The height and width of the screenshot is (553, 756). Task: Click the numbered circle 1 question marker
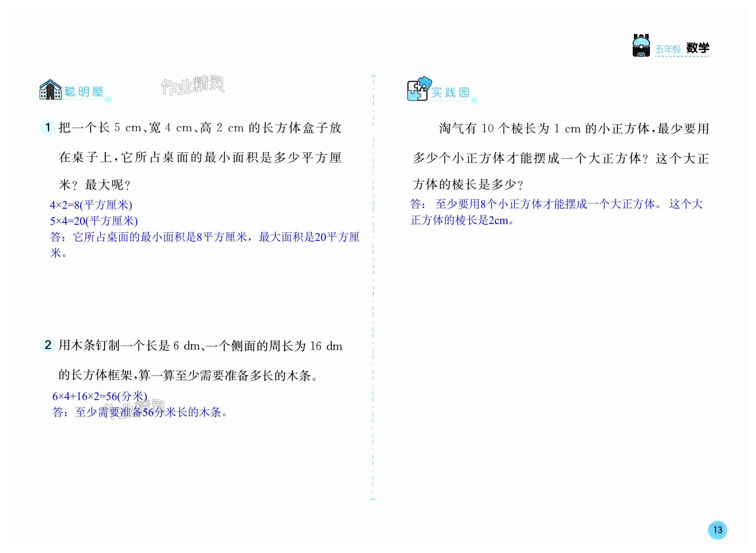(x=48, y=128)
